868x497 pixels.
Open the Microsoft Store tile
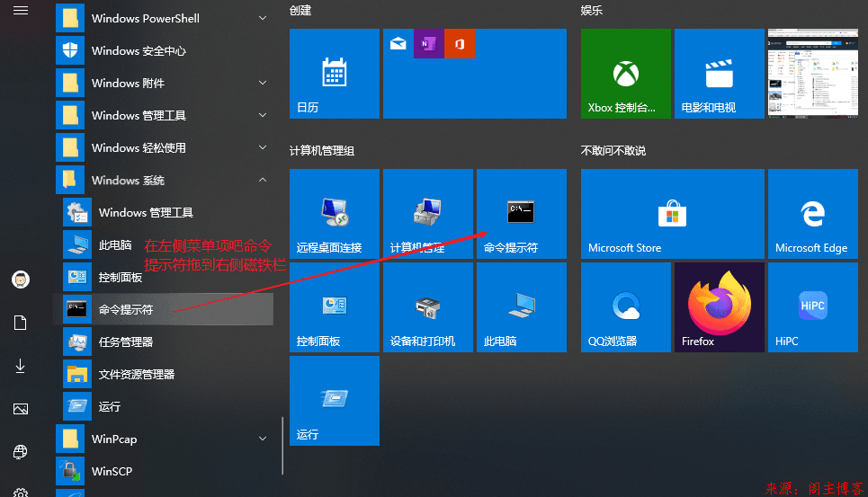[673, 214]
